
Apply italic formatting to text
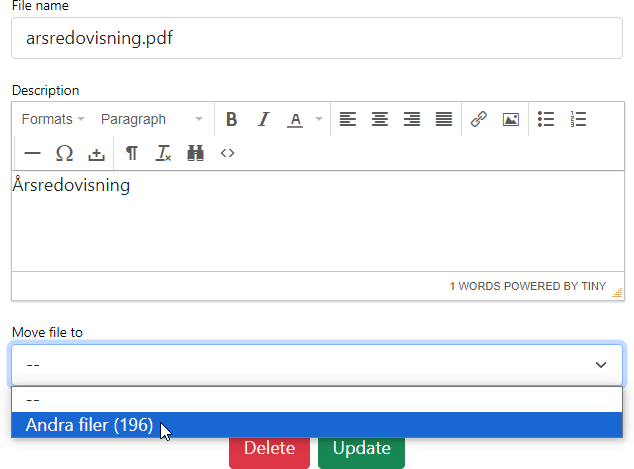click(x=263, y=119)
